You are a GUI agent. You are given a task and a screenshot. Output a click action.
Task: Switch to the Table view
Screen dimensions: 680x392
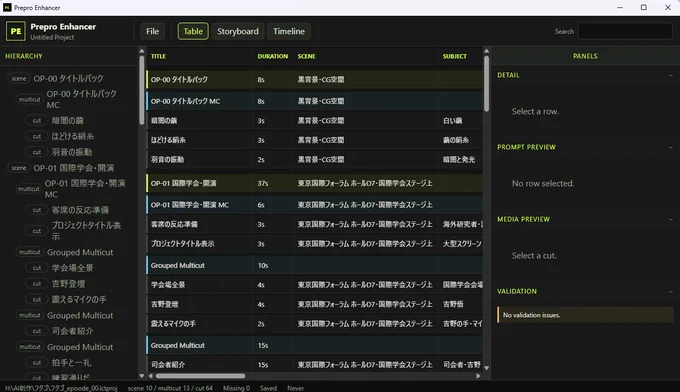coord(193,31)
